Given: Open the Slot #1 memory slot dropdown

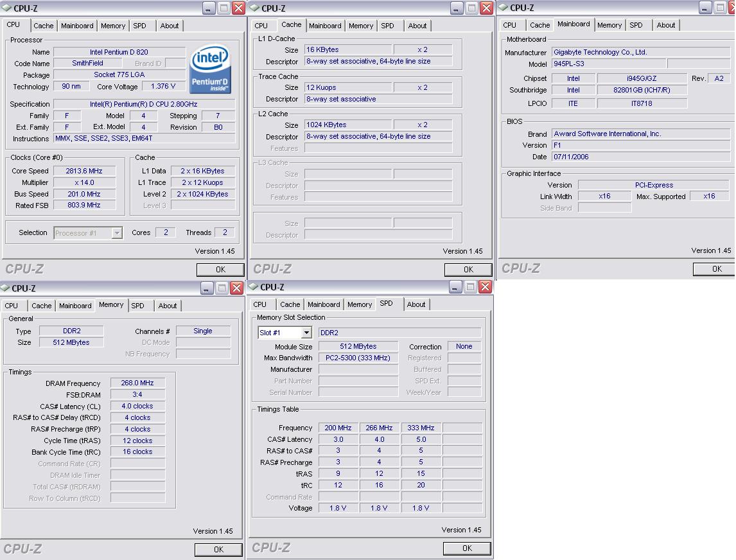Looking at the screenshot, I should 306,332.
